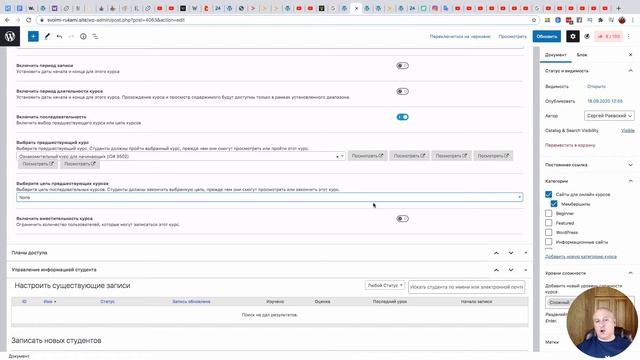The width and height of the screenshot is (640, 360).
Task: Toggle 'Планы доступа' metabox triangle
Action: (x=526, y=253)
